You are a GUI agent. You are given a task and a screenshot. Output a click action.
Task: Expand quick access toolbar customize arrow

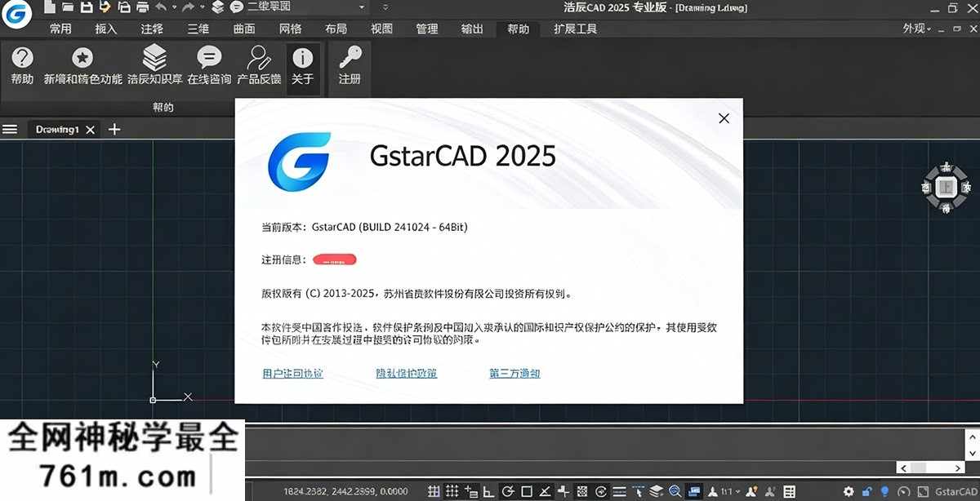pos(385,7)
